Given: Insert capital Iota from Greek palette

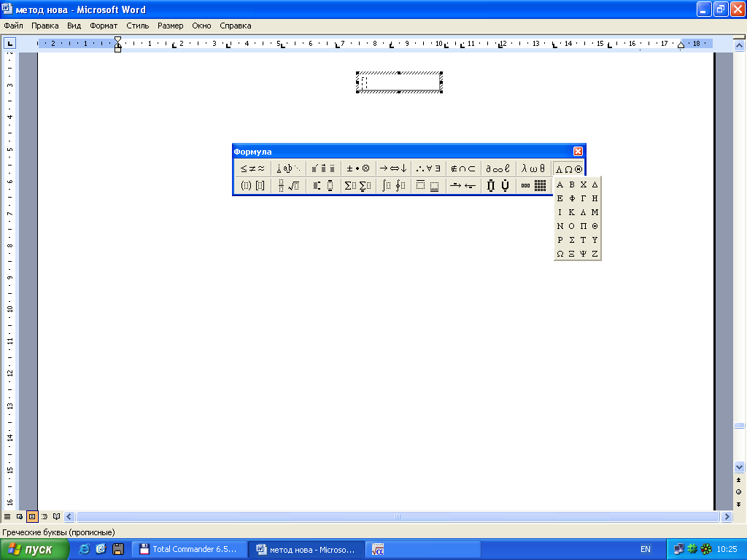Looking at the screenshot, I should pos(560,212).
